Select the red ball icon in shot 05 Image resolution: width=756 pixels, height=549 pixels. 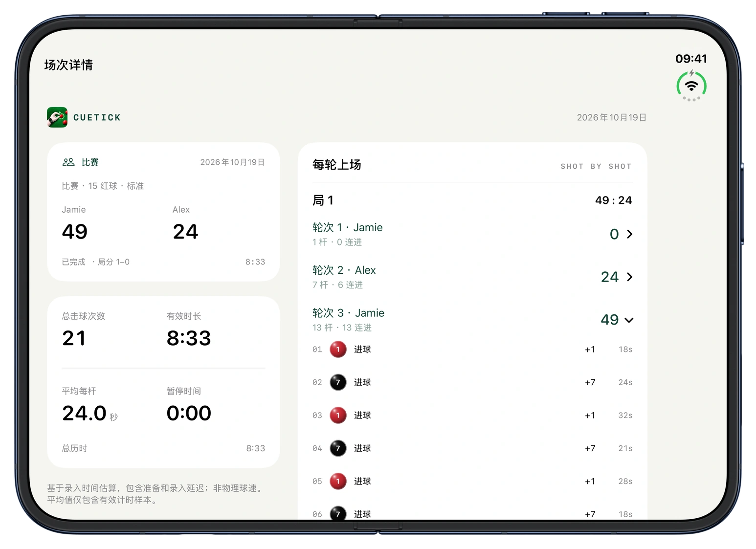point(338,482)
